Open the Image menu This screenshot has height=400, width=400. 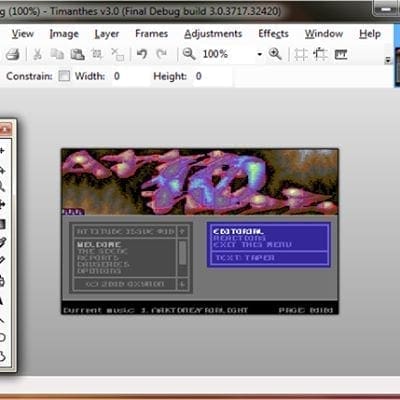tap(64, 34)
